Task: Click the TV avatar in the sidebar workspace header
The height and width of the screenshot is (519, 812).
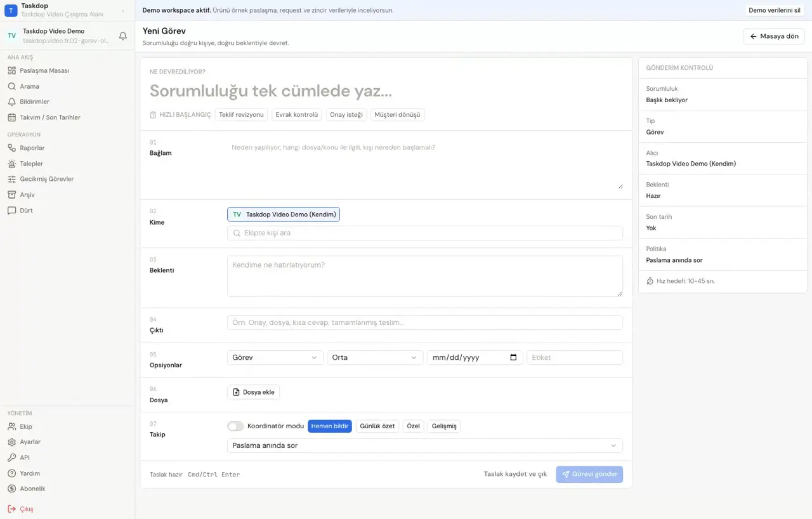Action: coord(11,36)
